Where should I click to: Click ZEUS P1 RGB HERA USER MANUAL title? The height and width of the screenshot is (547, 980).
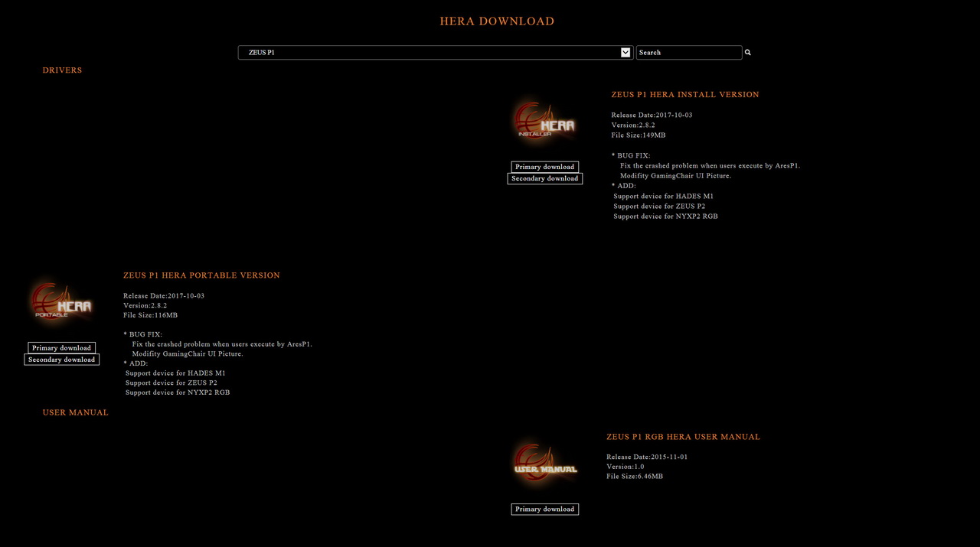click(683, 437)
